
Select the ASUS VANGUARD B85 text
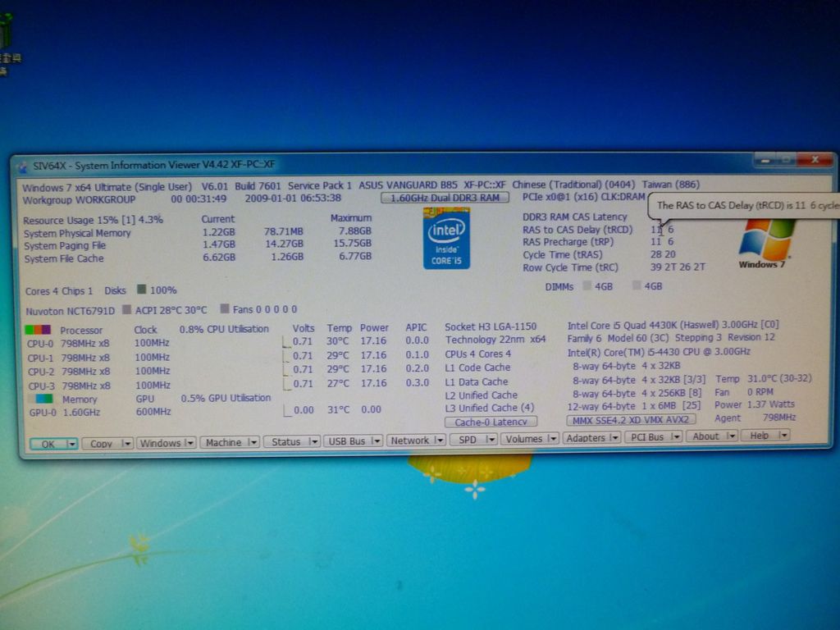408,185
